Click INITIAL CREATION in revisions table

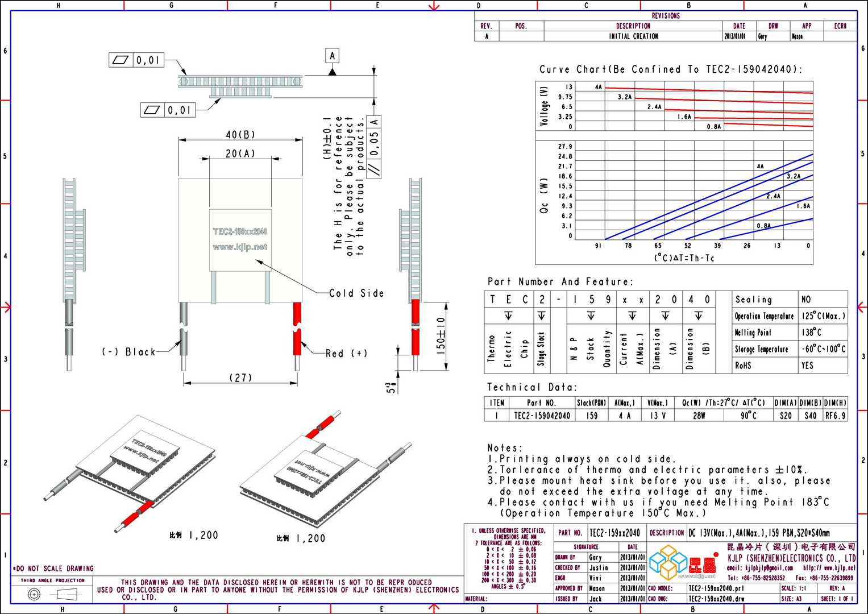tap(633, 36)
